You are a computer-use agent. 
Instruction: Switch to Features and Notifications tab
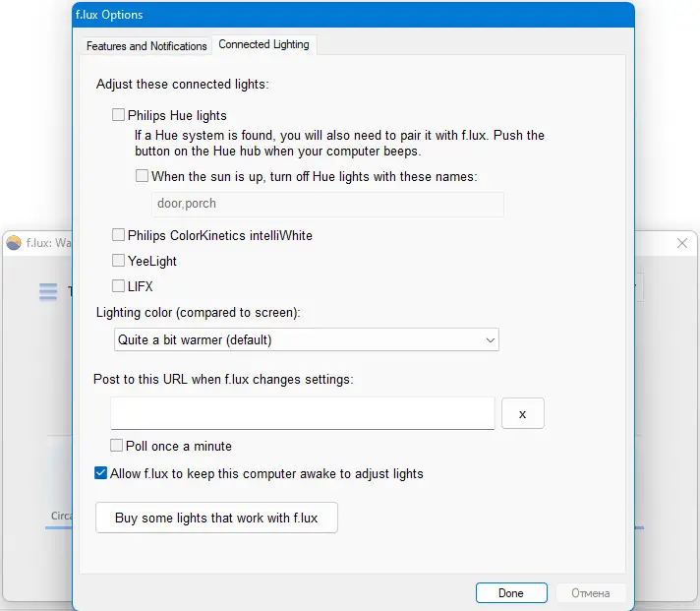[146, 46]
